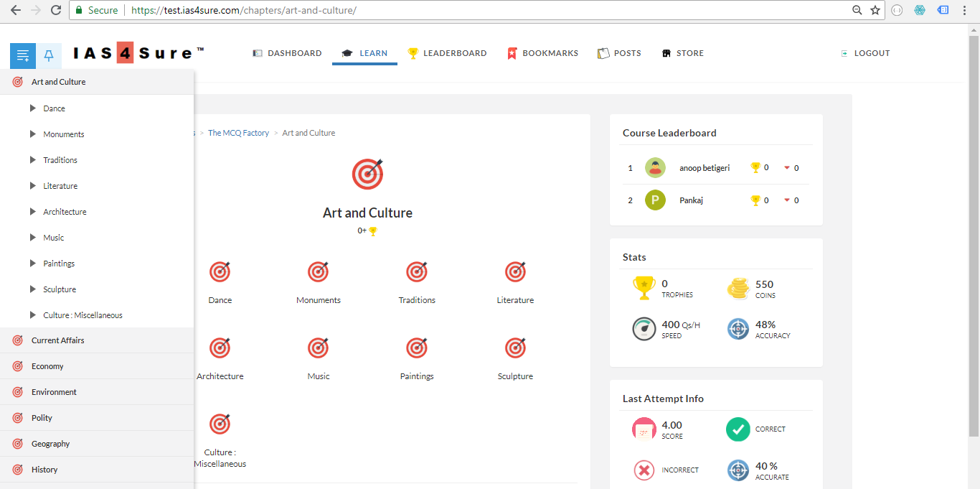Image resolution: width=980 pixels, height=489 pixels.
Task: Open the Monuments topic target icon
Action: (319, 272)
